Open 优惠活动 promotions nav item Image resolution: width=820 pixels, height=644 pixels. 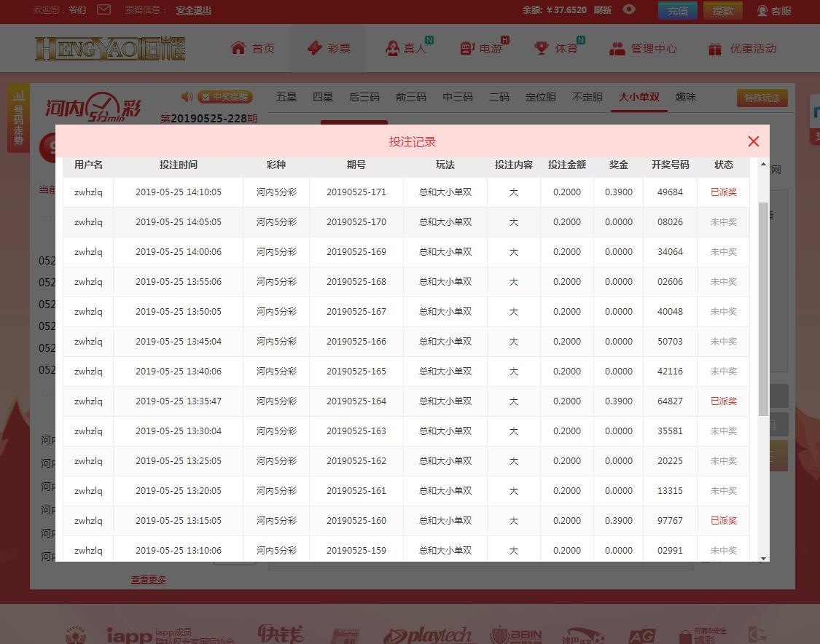point(742,49)
